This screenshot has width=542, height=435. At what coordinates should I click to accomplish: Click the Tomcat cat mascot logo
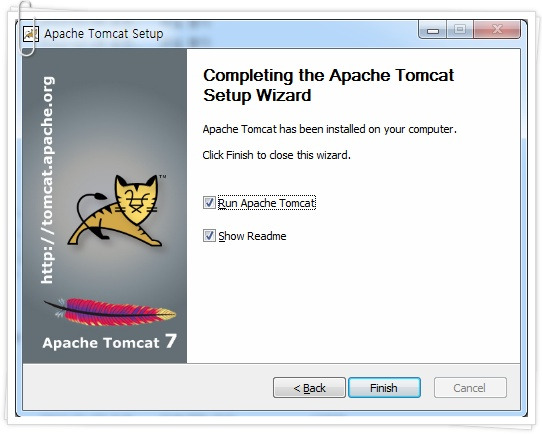(116, 211)
